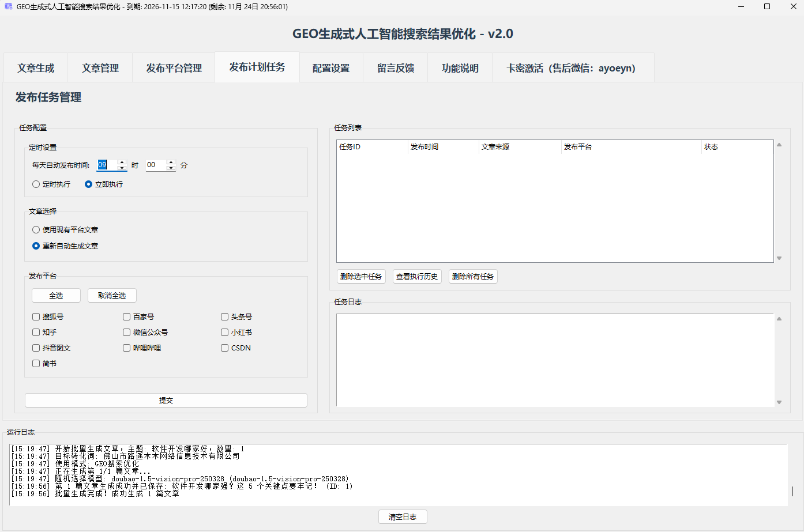Enable the 重新自动生成文章 option
Viewport: 804px width, 532px height.
point(35,245)
